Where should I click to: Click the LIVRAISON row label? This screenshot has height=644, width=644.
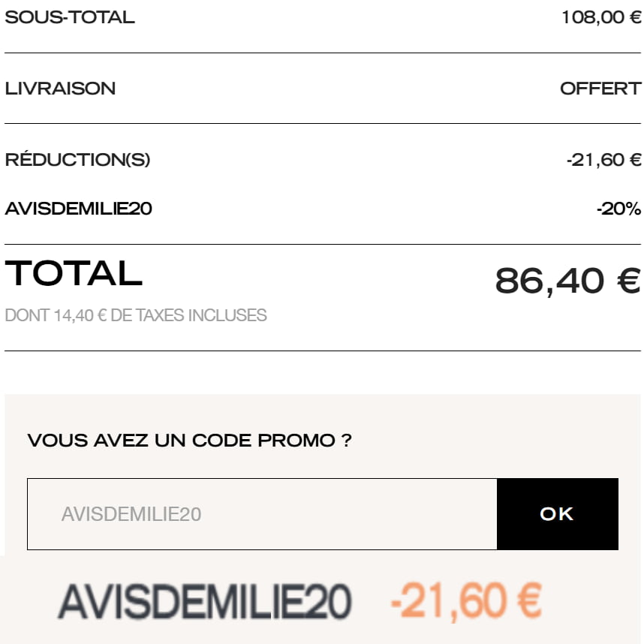(60, 89)
